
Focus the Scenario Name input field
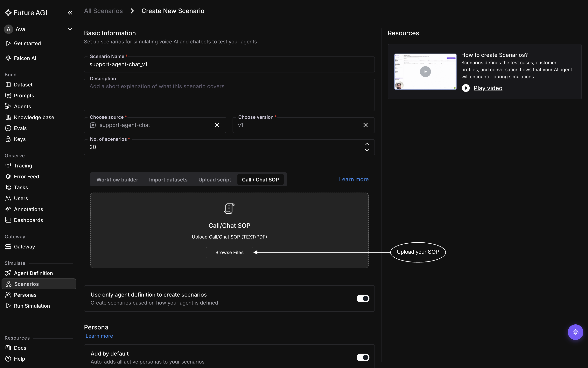tap(229, 64)
